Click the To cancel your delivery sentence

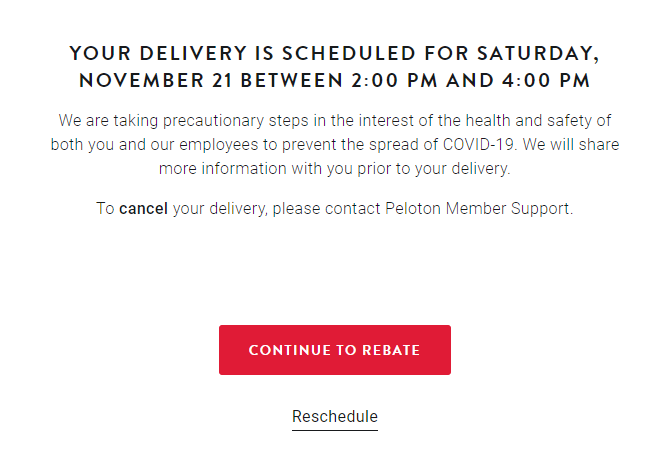coord(334,210)
